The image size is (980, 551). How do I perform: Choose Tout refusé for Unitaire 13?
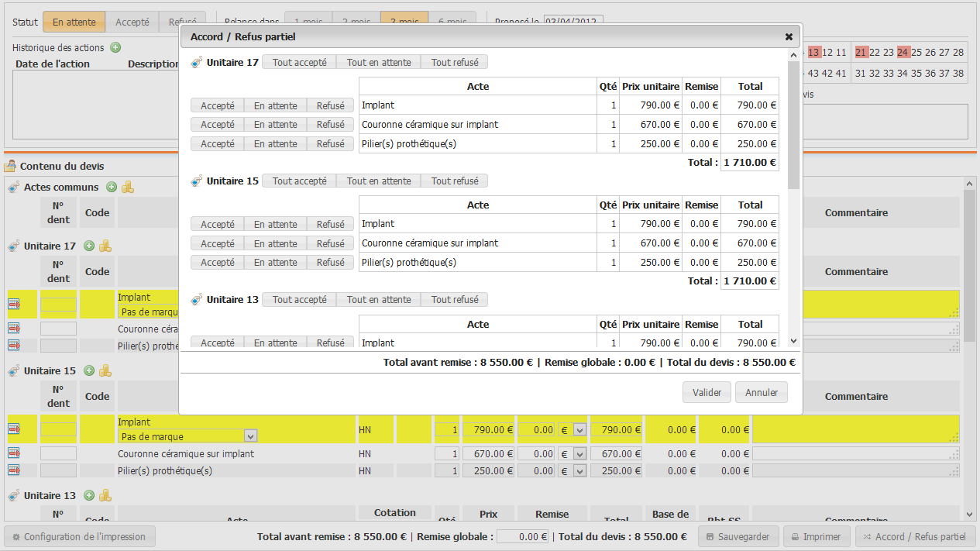pos(454,300)
